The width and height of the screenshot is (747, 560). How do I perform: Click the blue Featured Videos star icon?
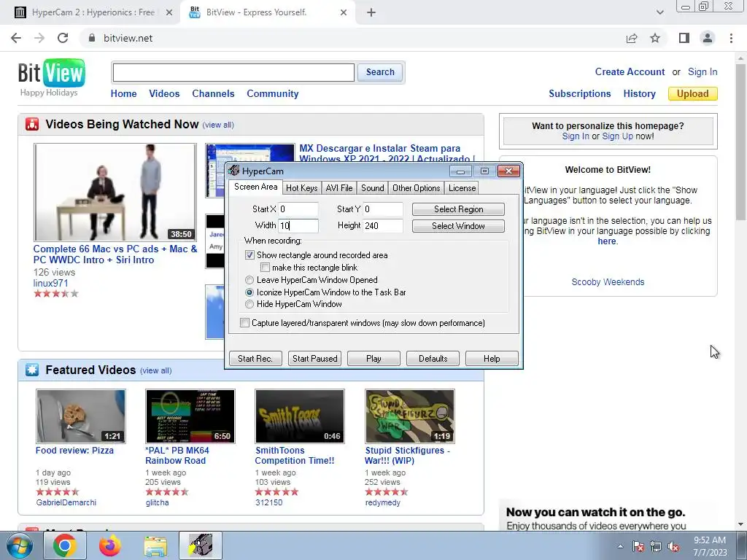point(32,370)
